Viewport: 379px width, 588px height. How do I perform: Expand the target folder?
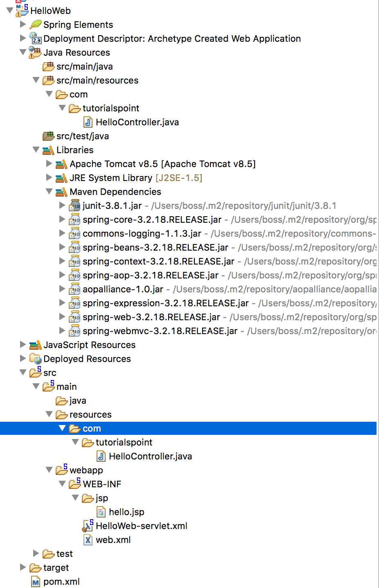[x=23, y=568]
